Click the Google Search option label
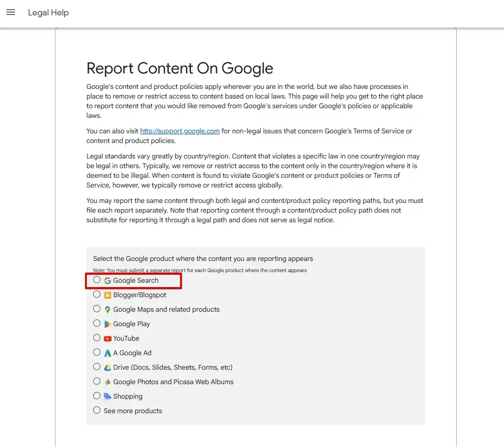This screenshot has width=504, height=447. (x=136, y=281)
